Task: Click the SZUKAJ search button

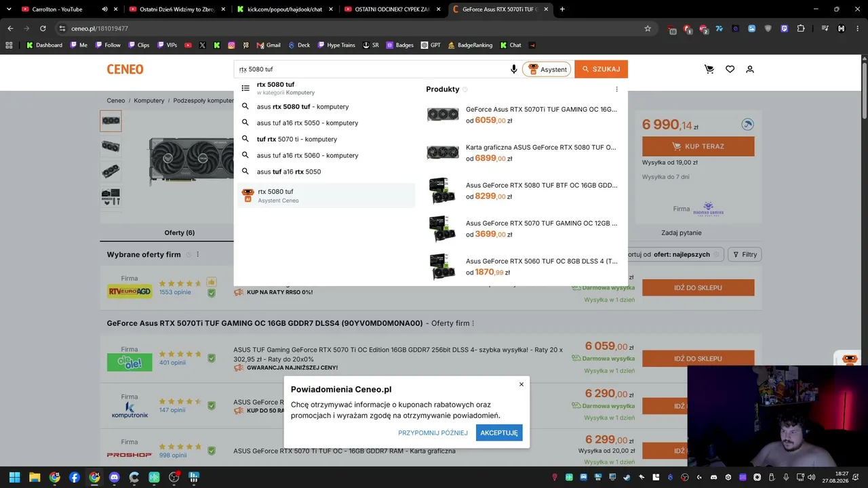Action: [x=601, y=69]
